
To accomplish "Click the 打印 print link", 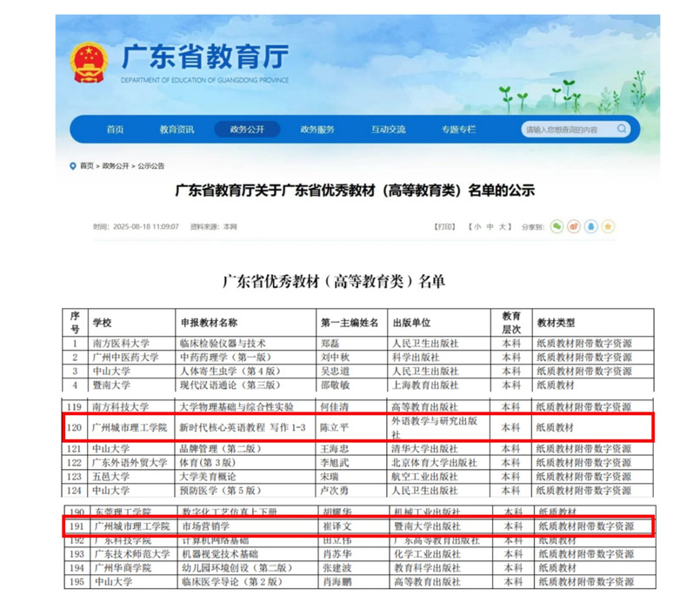I will 444,226.
